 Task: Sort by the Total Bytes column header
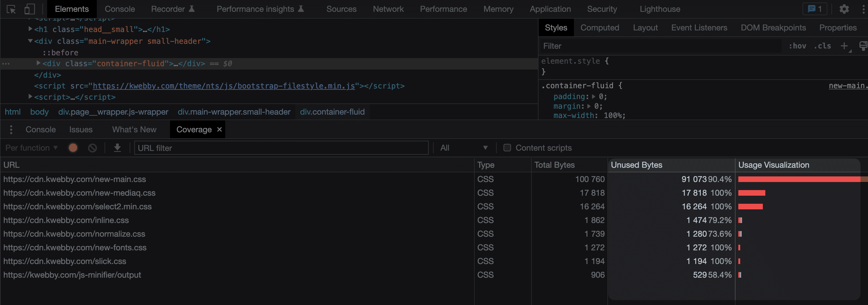[x=570, y=165]
